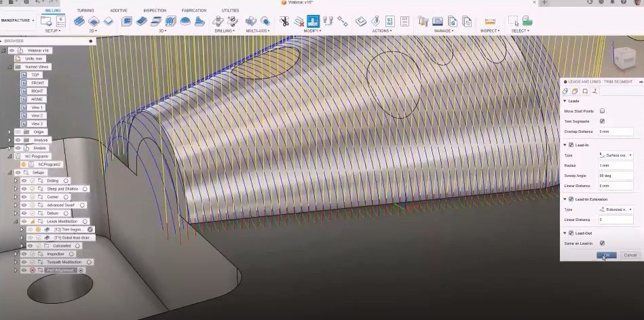
Task: Hide the Drilling operation via eye icon
Action: (24, 180)
